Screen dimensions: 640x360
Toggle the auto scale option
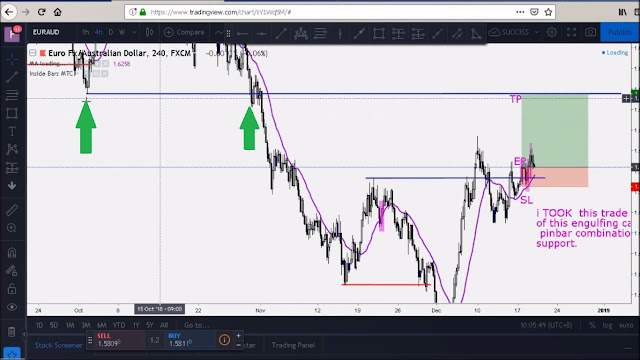[626, 325]
